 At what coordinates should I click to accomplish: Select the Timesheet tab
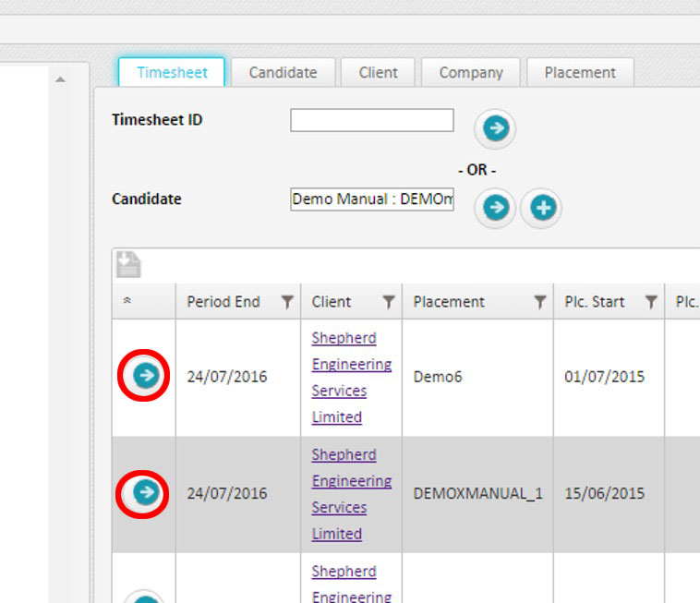(x=172, y=72)
